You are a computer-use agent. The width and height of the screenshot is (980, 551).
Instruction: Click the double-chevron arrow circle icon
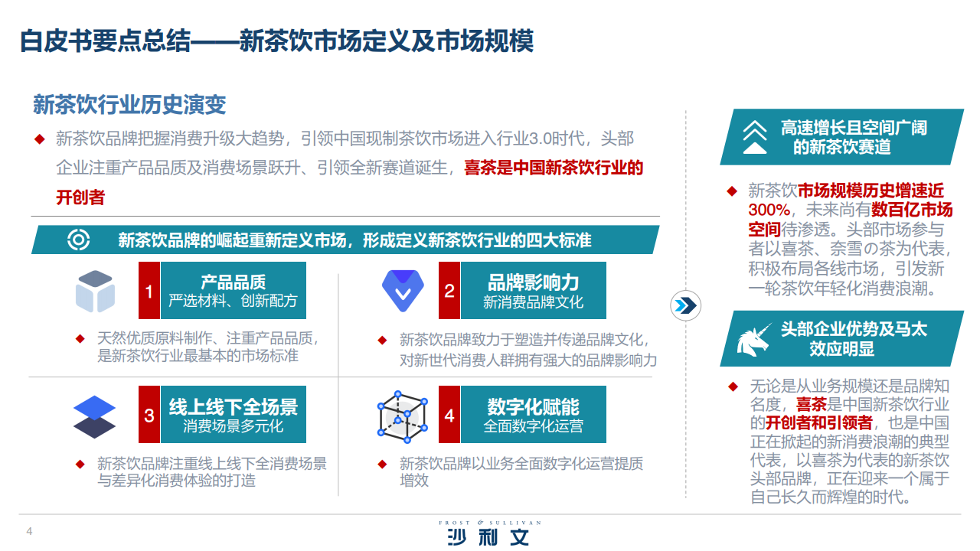685,305
